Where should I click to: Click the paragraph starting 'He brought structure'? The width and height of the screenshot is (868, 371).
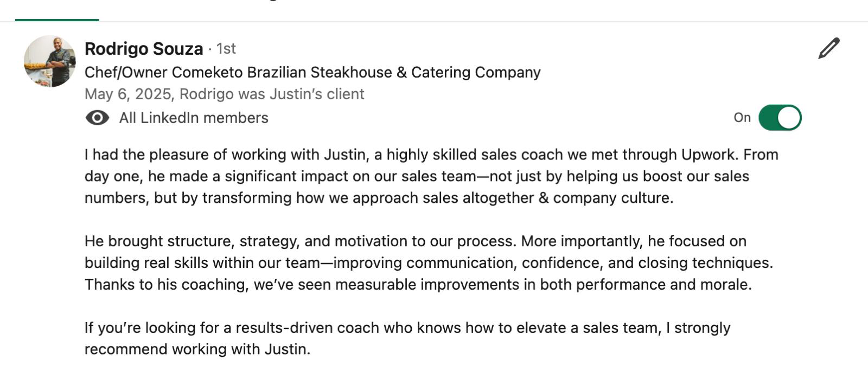(429, 263)
